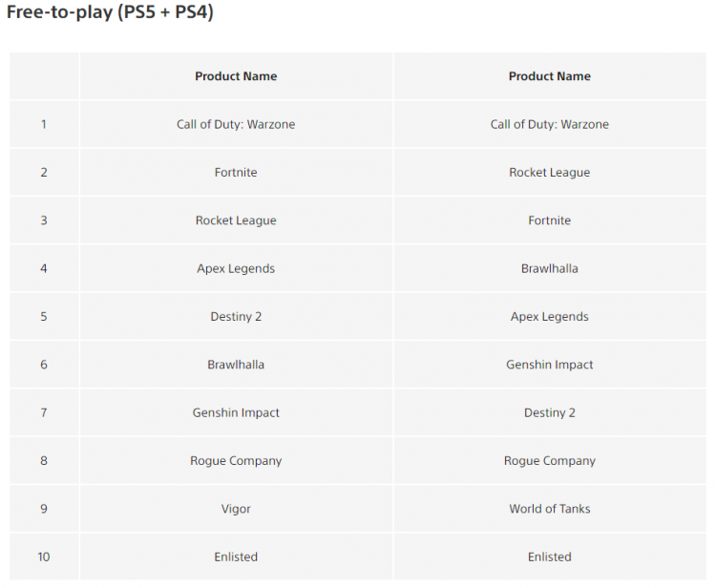Click the rank number 1 cell

click(x=44, y=124)
